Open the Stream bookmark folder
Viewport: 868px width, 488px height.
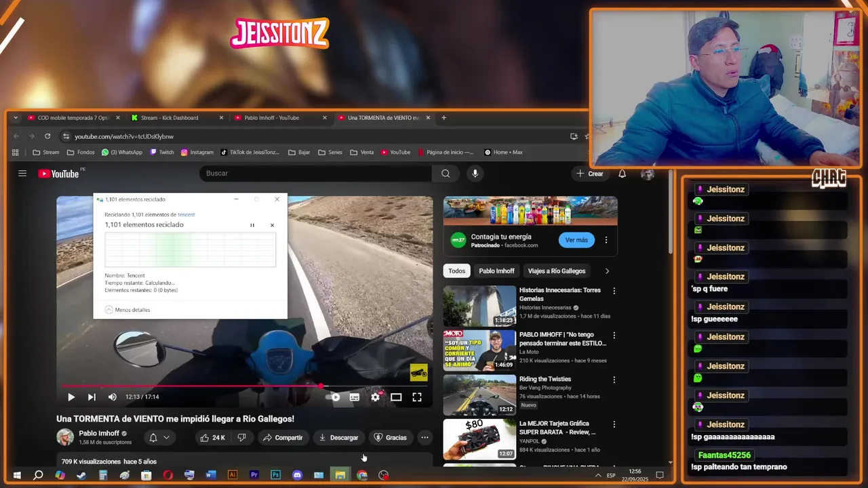point(46,152)
